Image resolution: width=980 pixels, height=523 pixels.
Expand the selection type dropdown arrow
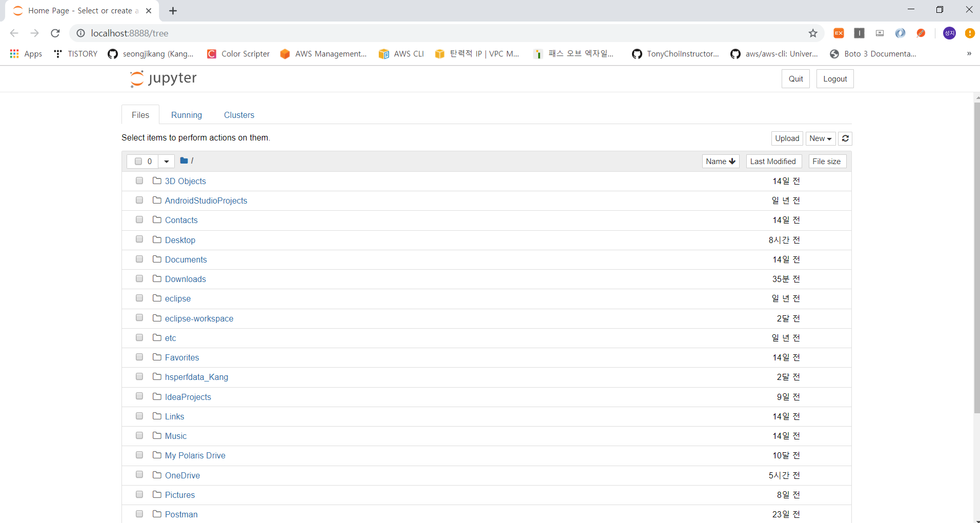click(x=167, y=162)
